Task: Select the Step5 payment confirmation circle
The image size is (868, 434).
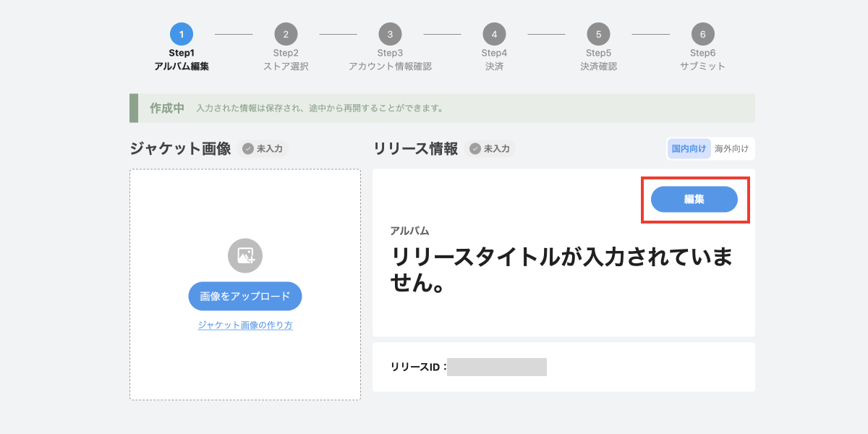Action: [x=598, y=34]
